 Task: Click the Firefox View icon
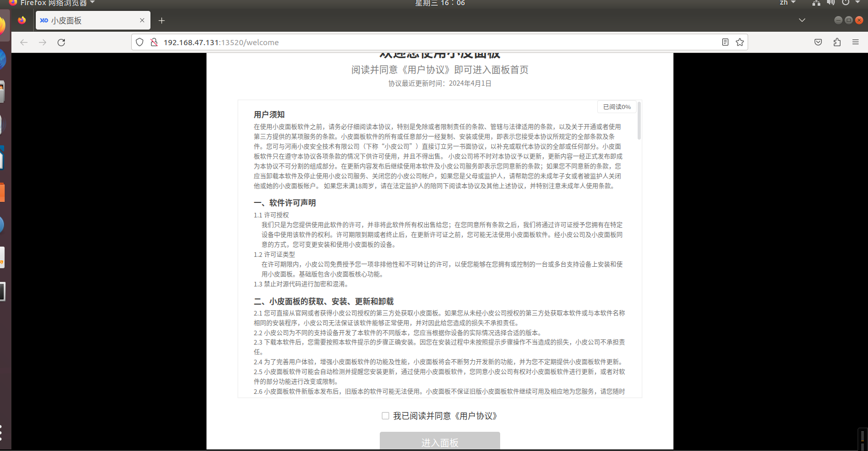(x=22, y=21)
